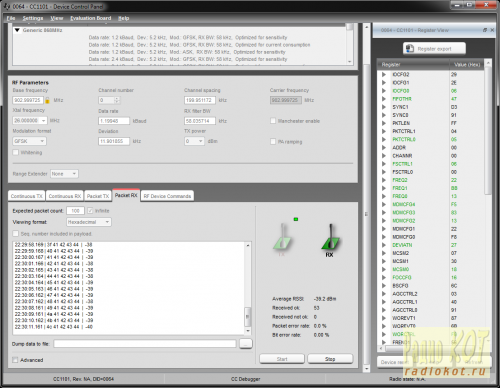500x388 pixels.
Task: Close the Register View panel
Action: 492,30
